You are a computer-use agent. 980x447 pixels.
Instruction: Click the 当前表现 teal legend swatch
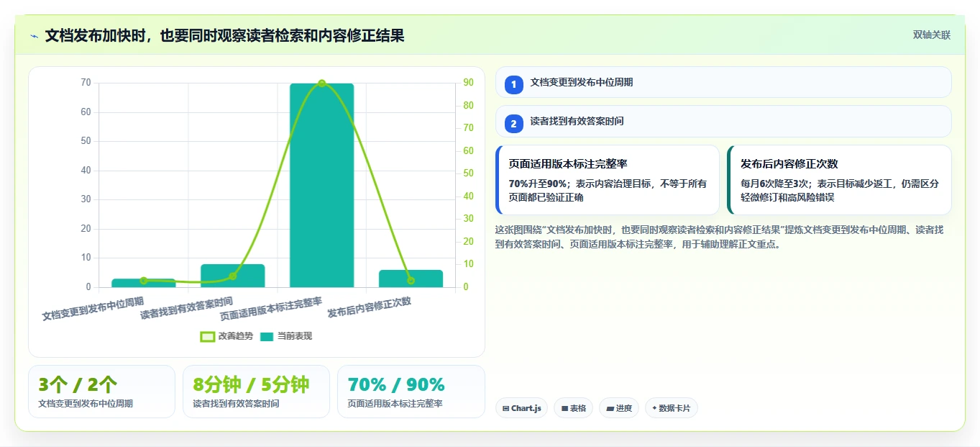(x=267, y=336)
